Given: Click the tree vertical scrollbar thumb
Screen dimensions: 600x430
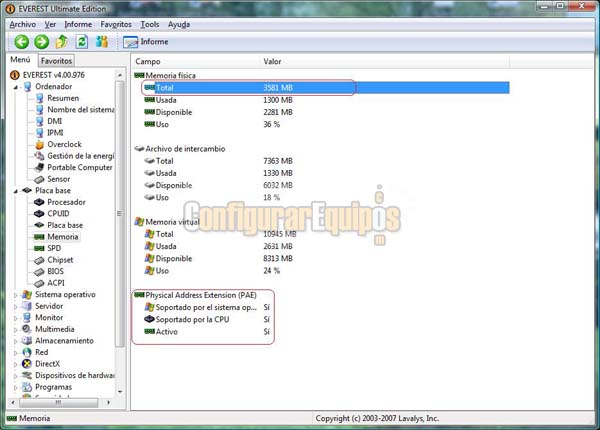Looking at the screenshot, I should point(120,213).
